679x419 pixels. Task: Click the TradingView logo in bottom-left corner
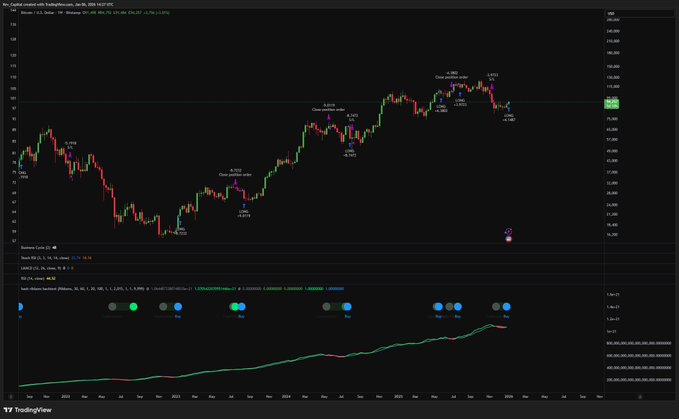tap(30, 410)
